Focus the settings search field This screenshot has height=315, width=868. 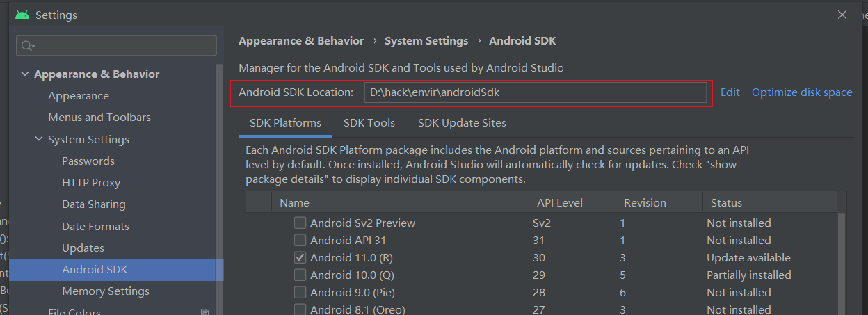tap(116, 46)
